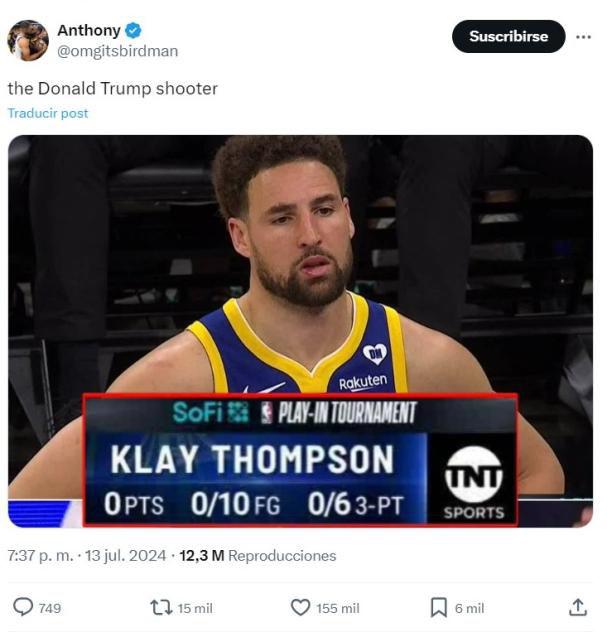The width and height of the screenshot is (607, 632).
Task: Open the three-dot more options menu
Action: (583, 37)
